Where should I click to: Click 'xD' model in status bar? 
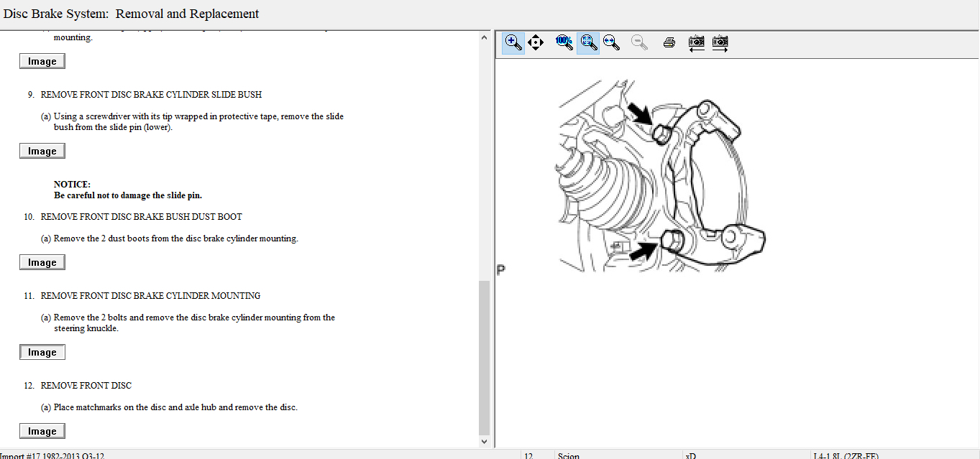[692, 455]
